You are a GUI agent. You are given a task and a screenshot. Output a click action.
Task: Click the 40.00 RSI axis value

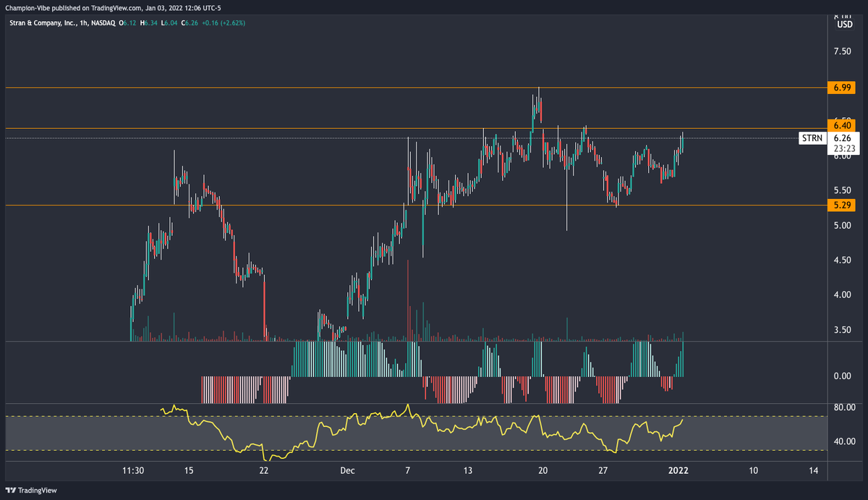point(844,441)
